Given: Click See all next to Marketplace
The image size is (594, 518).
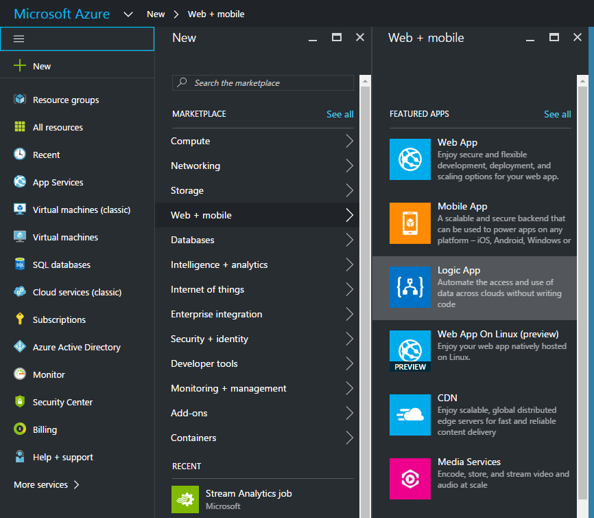Looking at the screenshot, I should click(x=340, y=114).
